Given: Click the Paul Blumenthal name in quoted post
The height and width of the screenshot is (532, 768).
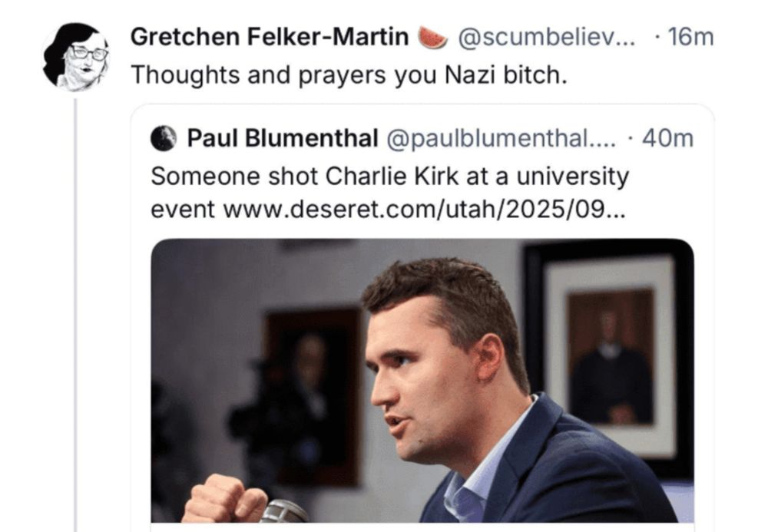Looking at the screenshot, I should (283, 138).
